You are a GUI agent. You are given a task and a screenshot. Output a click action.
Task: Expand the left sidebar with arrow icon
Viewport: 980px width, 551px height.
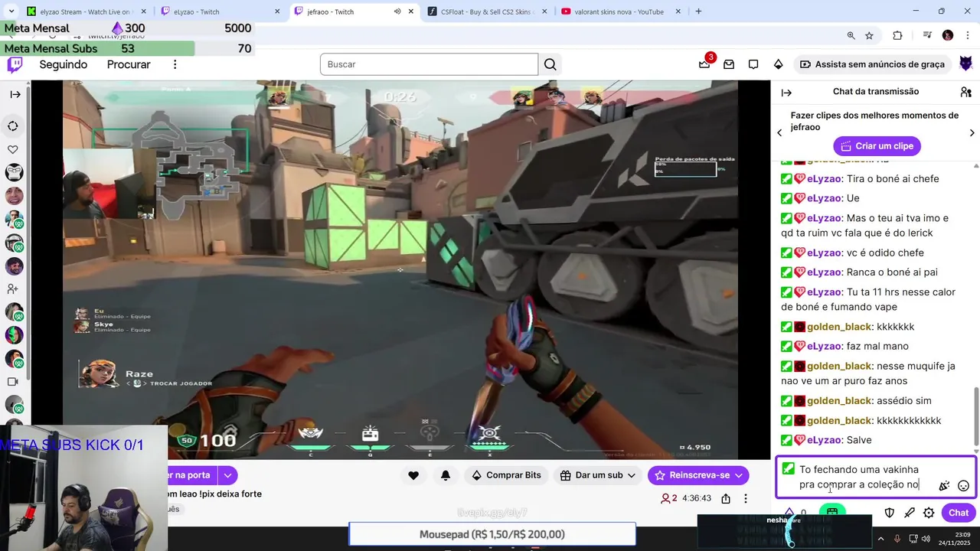pos(15,94)
